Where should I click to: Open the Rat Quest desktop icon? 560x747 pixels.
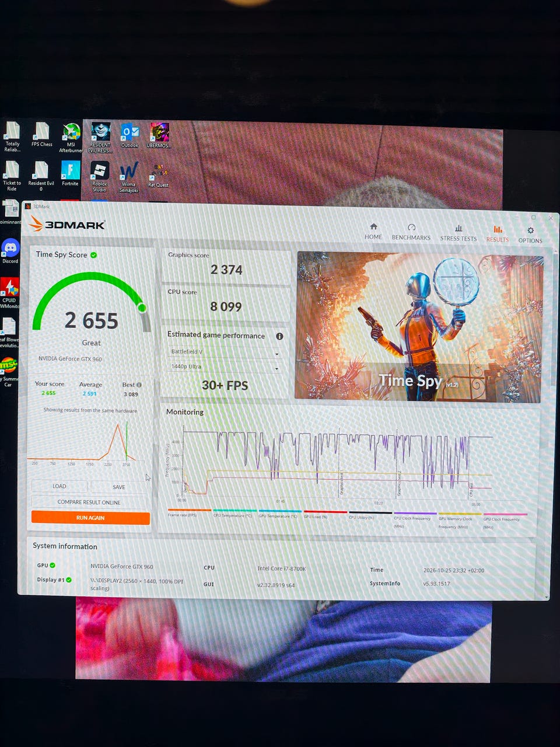click(158, 175)
